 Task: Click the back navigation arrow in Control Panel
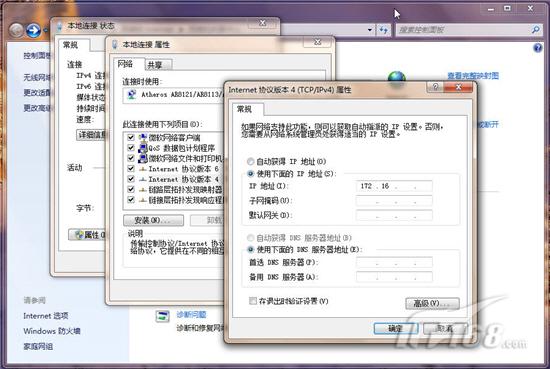tap(16, 30)
